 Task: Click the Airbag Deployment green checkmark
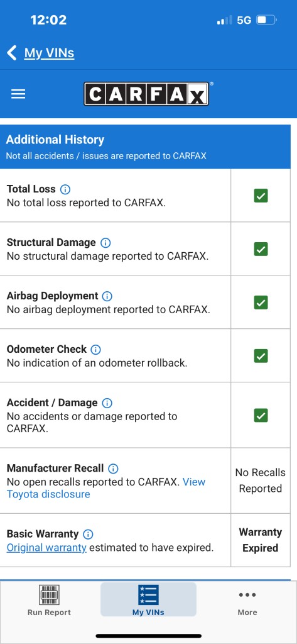(261, 303)
